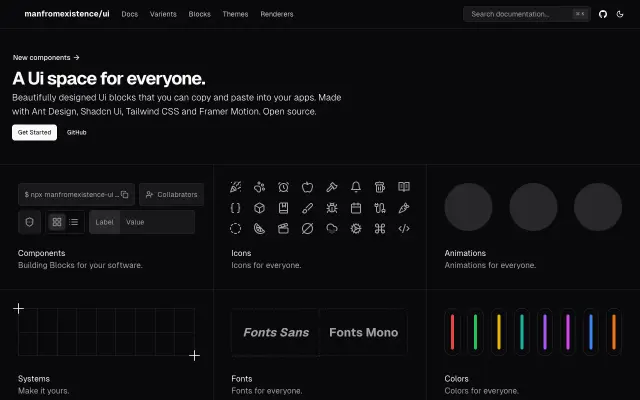
Task: Click the Colors card title
Action: coord(456,379)
